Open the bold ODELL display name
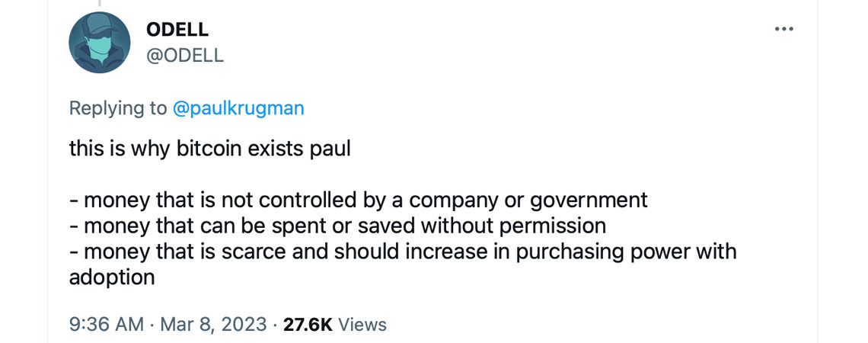 coord(177,30)
